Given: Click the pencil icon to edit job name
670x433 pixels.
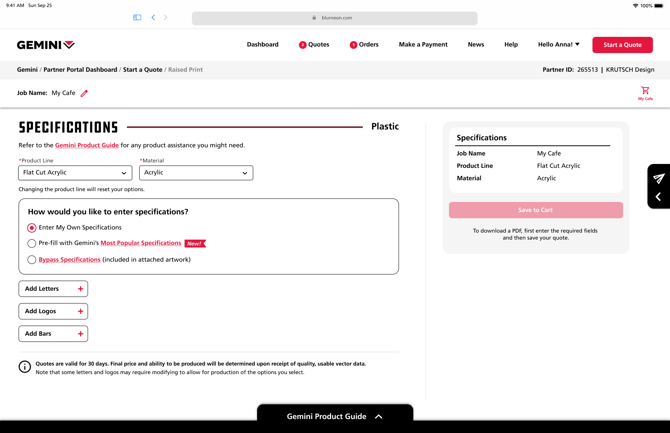Looking at the screenshot, I should (x=84, y=93).
